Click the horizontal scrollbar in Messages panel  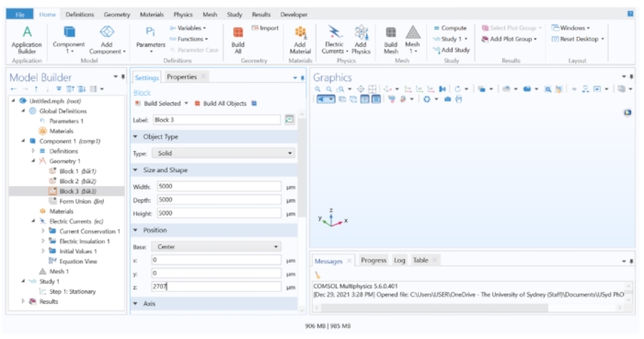click(x=434, y=308)
